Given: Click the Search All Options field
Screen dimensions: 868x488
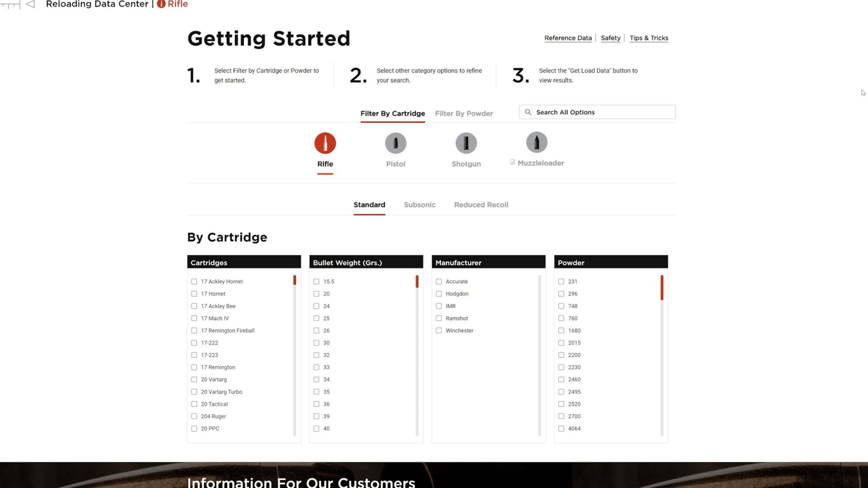Looking at the screenshot, I should (x=602, y=112).
